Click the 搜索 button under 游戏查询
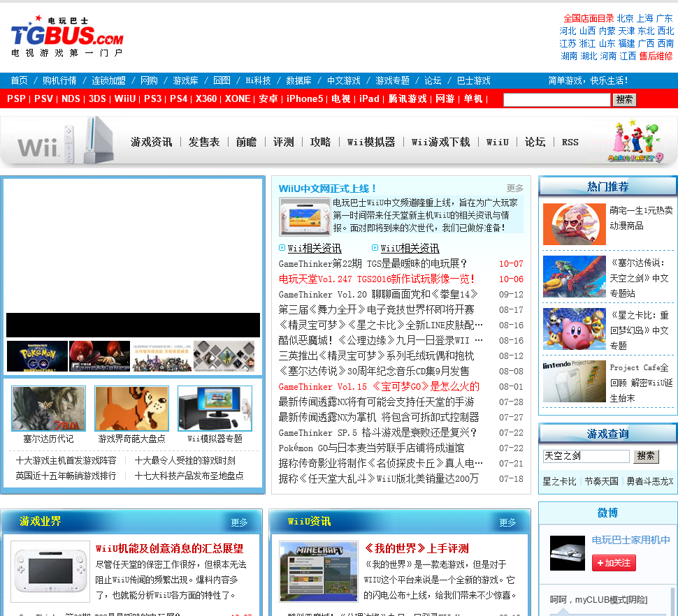Viewport: 678px width, 616px height. (x=646, y=456)
